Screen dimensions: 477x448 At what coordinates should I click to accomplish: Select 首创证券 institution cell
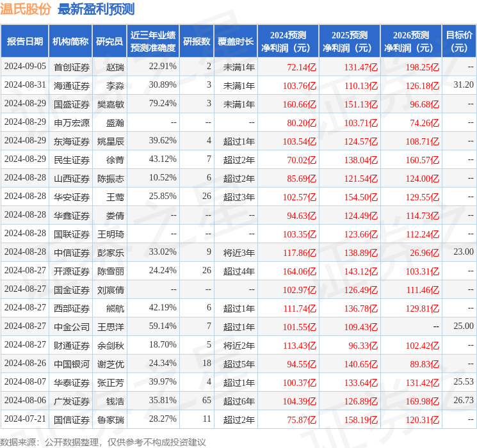click(x=72, y=67)
